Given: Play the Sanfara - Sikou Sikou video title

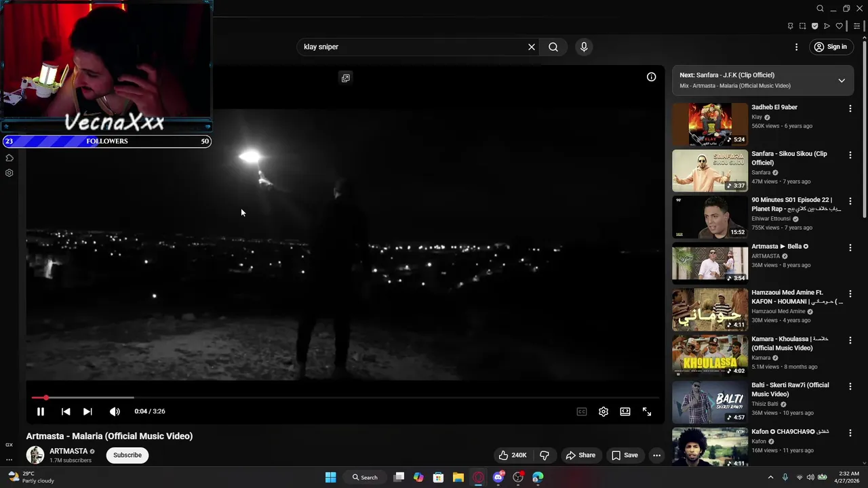Looking at the screenshot, I should tap(789, 158).
